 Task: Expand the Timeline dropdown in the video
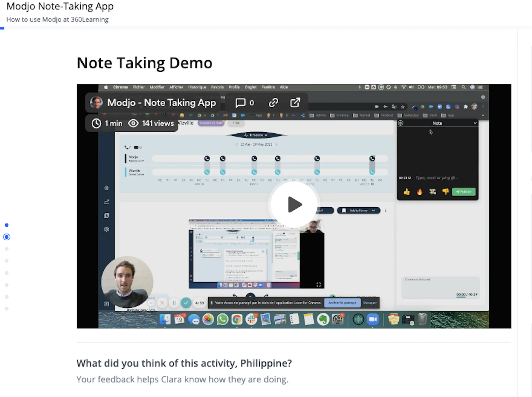(x=256, y=135)
